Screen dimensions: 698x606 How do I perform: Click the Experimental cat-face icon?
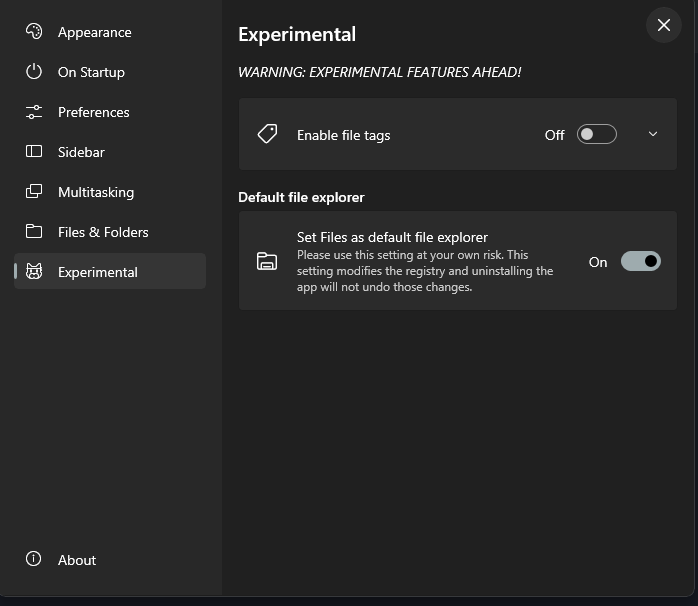pyautogui.click(x=34, y=272)
